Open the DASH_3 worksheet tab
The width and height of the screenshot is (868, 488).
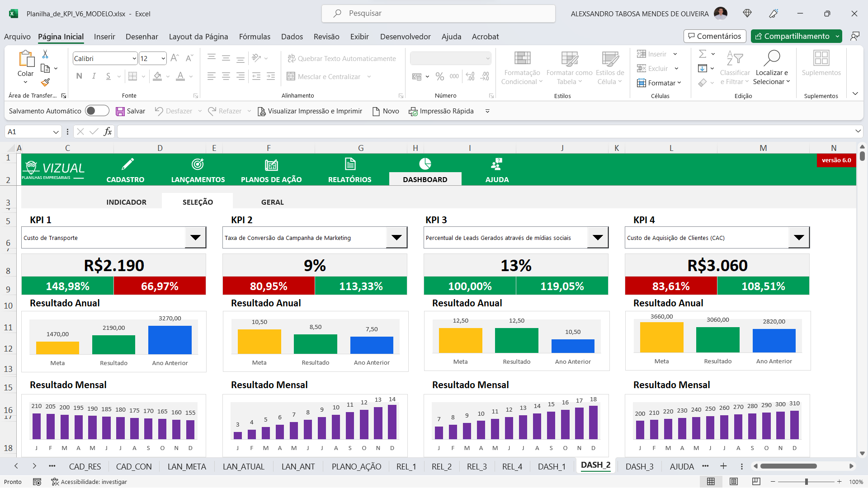click(640, 466)
